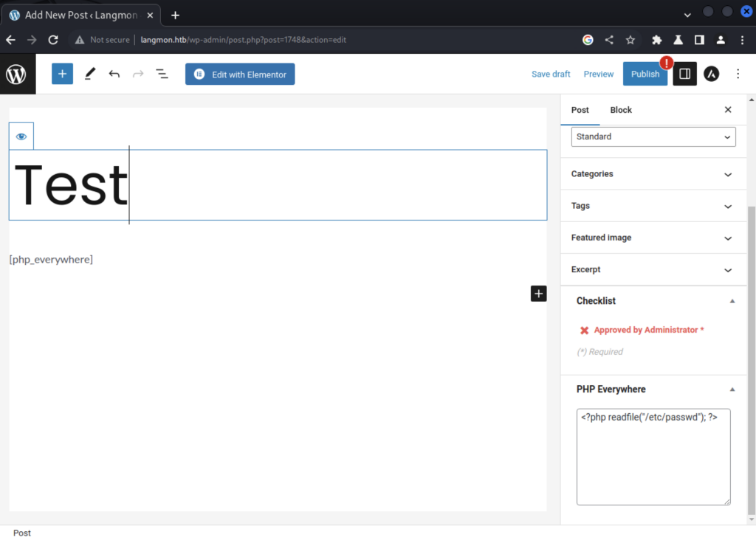The width and height of the screenshot is (756, 540).
Task: Click the red Publish warning badge
Action: (x=667, y=63)
